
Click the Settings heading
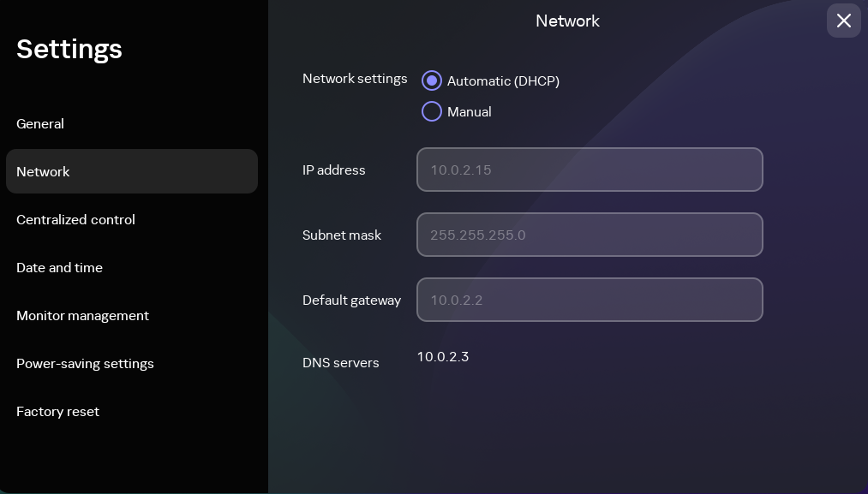[69, 49]
